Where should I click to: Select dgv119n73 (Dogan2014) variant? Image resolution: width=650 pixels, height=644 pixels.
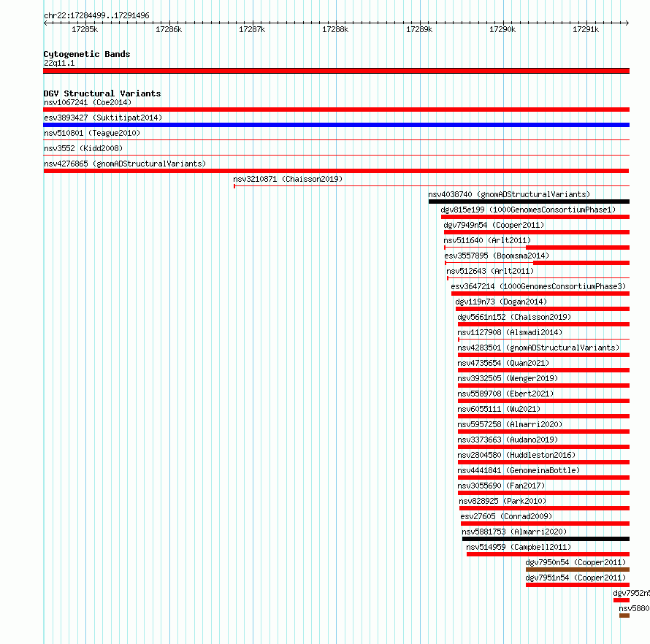tap(501, 302)
